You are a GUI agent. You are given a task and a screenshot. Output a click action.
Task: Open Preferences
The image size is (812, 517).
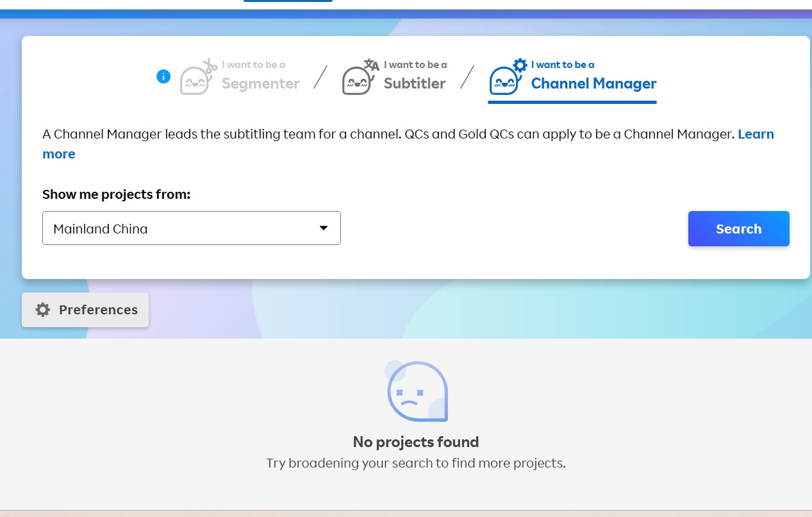(x=85, y=310)
